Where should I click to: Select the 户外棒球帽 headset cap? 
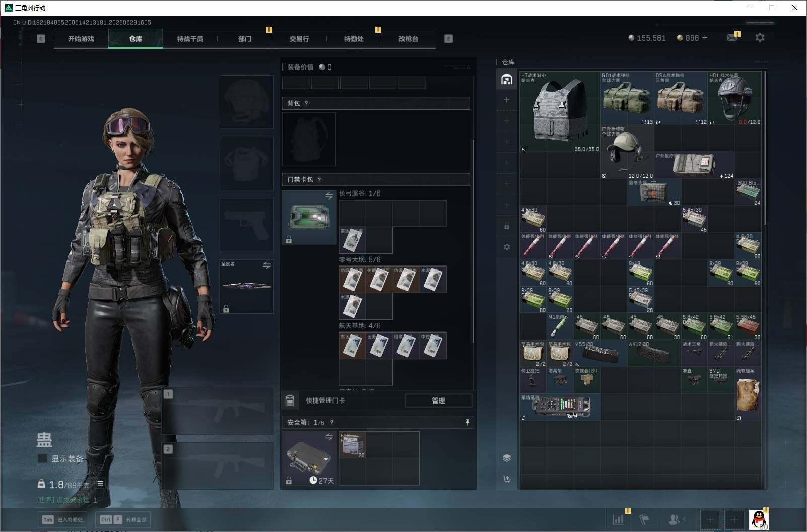627,152
